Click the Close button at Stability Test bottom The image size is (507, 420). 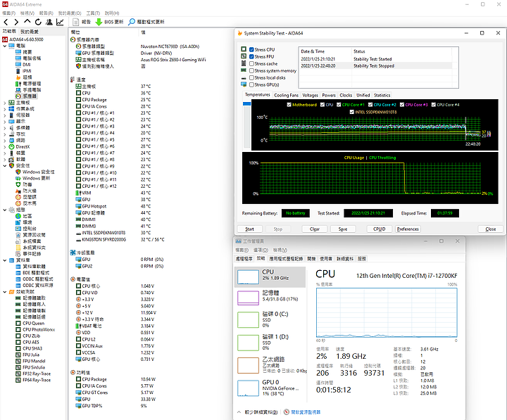491,229
